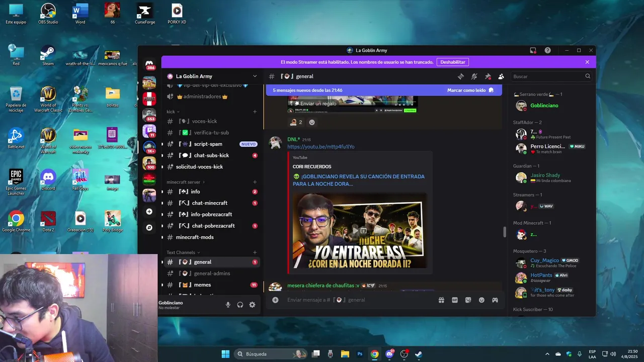The image size is (644, 362).
Task: Open member Cuy_Magico profile
Action: tap(551, 263)
